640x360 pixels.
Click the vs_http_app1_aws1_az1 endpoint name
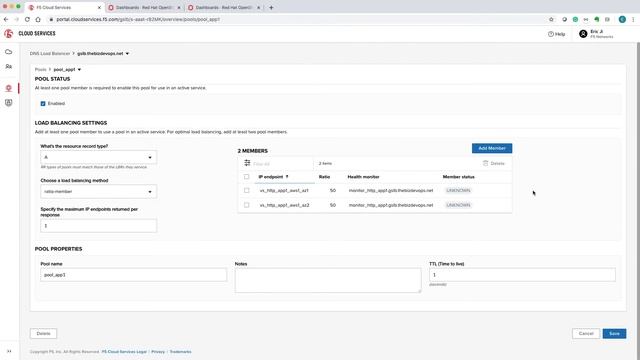coord(284,191)
